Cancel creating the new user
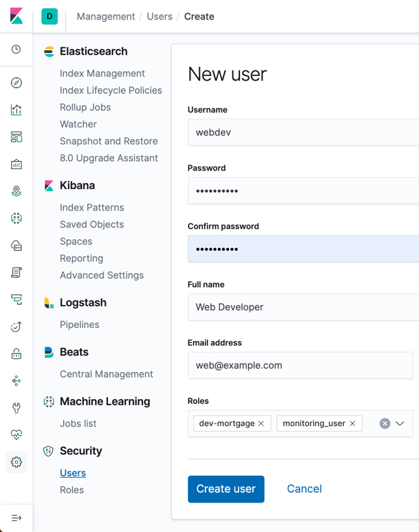 click(304, 489)
